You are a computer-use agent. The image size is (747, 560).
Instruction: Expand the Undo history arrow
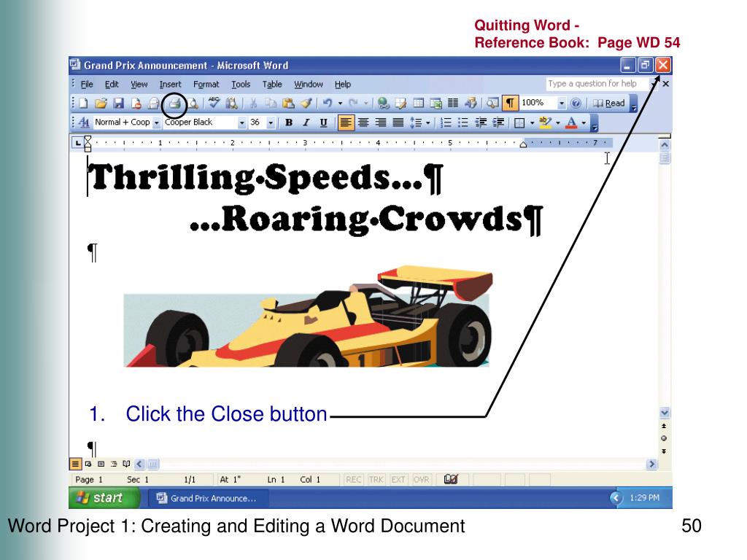340,103
